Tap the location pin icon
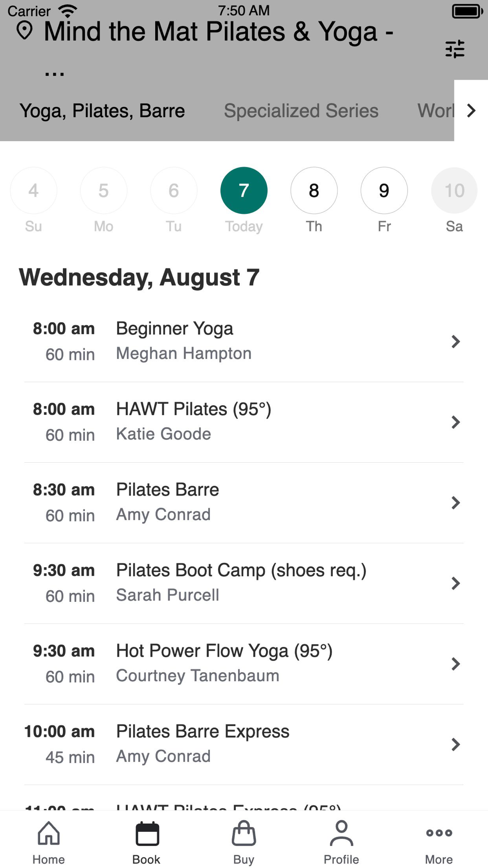The image size is (488, 868). coord(24,31)
